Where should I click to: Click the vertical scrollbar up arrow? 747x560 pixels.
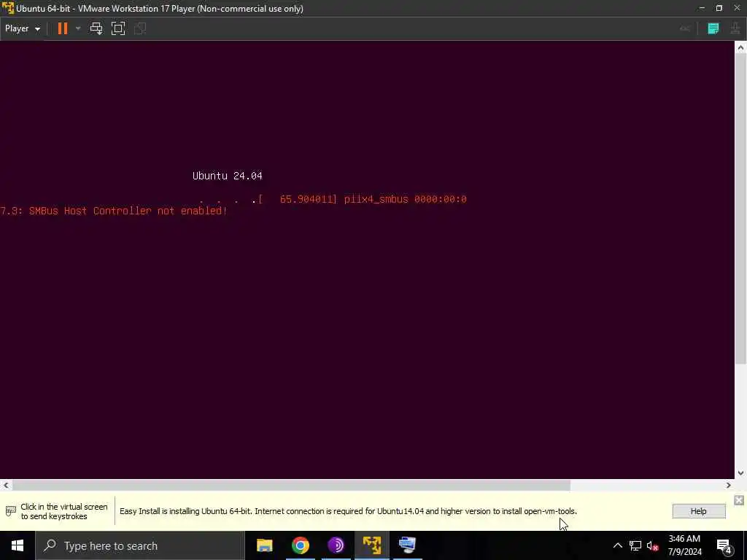pos(740,47)
